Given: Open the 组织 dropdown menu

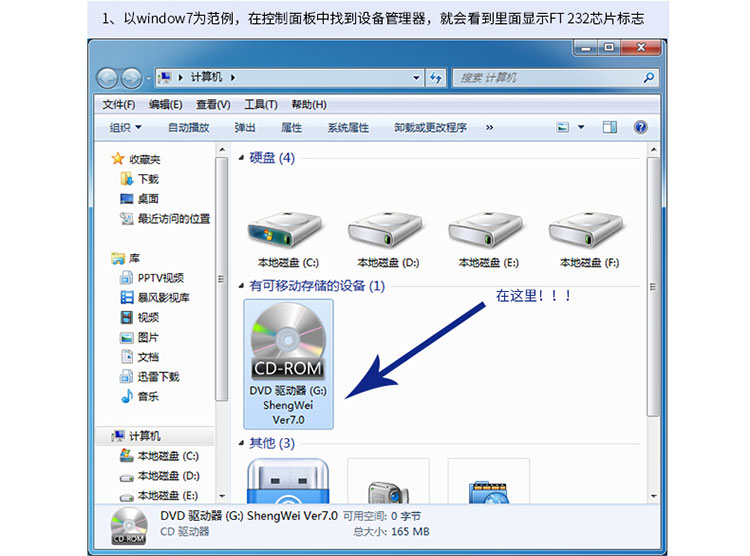Looking at the screenshot, I should click(125, 128).
